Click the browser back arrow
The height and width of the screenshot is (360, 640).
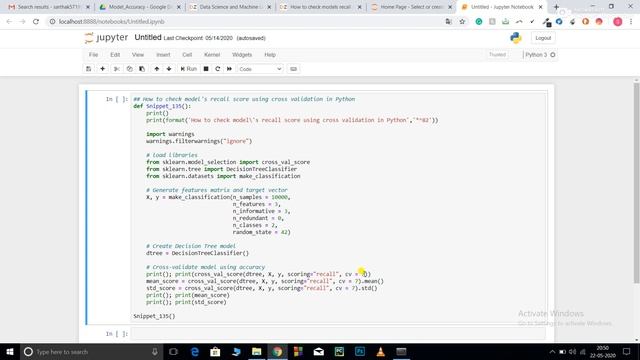point(9,22)
